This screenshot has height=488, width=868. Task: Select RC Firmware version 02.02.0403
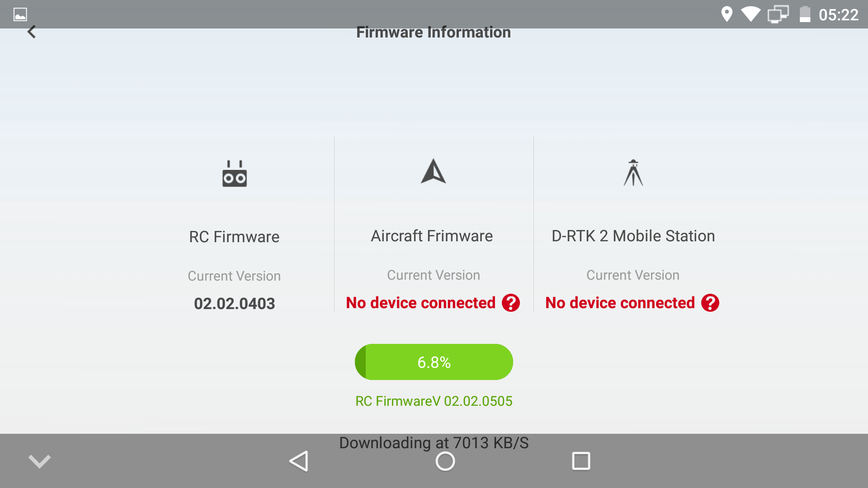click(234, 304)
